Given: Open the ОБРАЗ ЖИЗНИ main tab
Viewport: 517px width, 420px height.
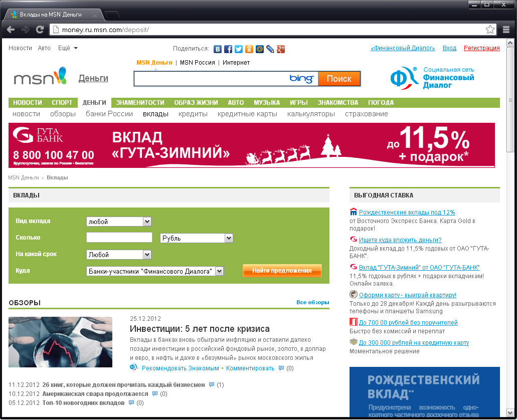Looking at the screenshot, I should [x=196, y=103].
